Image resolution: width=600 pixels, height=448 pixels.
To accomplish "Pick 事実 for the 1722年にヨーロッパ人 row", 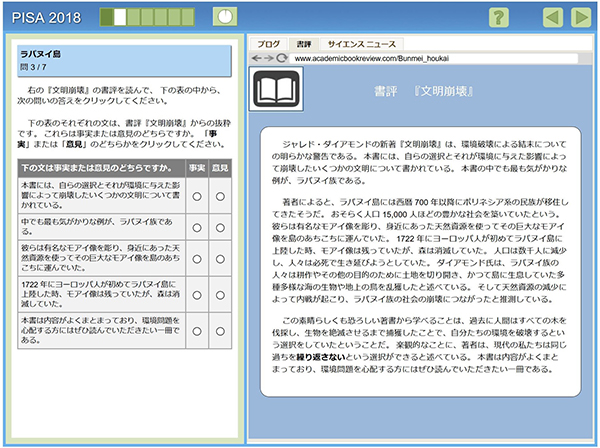I will click(197, 295).
